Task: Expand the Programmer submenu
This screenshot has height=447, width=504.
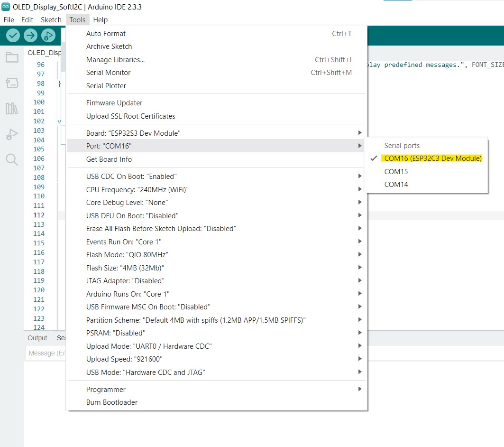Action: click(217, 390)
